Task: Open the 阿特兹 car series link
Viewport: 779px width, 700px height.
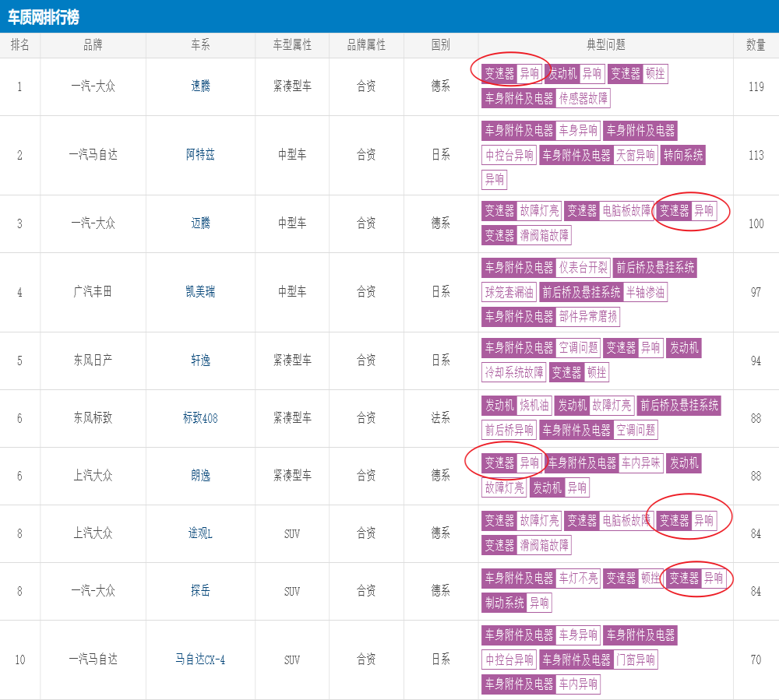Action: (200, 155)
